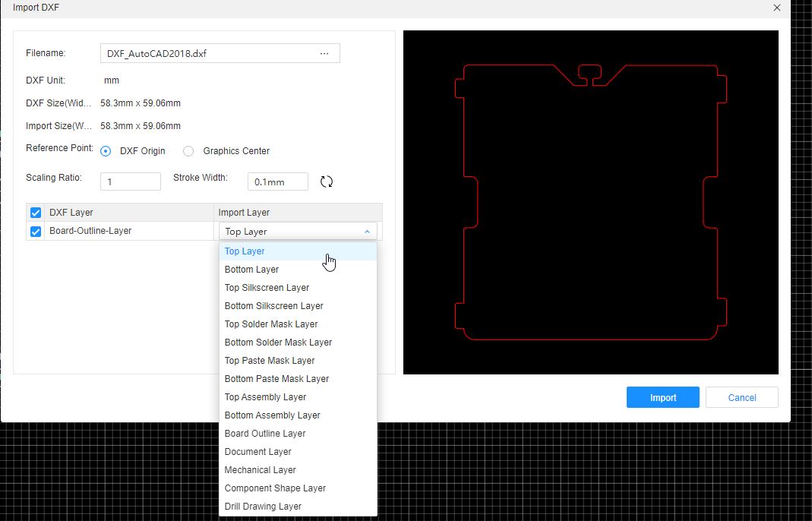Click the Scaling Ratio input field
The width and height of the screenshot is (812, 521).
pos(130,182)
